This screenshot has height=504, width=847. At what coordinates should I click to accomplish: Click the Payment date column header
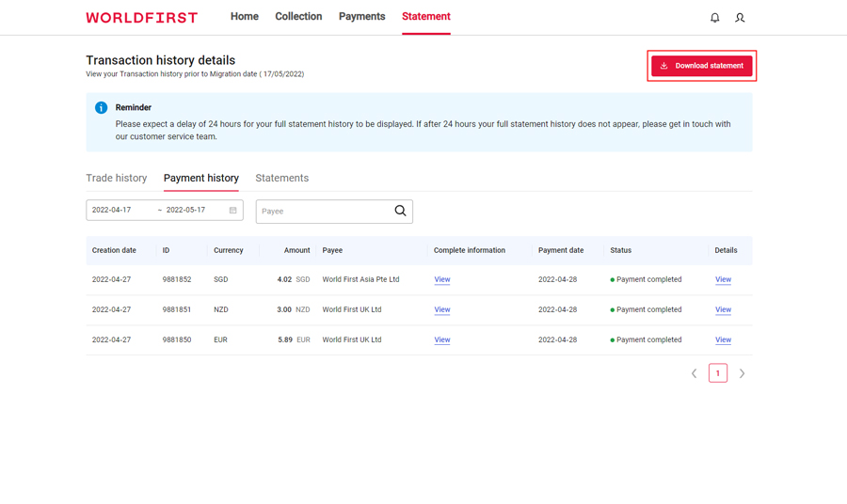coord(561,250)
